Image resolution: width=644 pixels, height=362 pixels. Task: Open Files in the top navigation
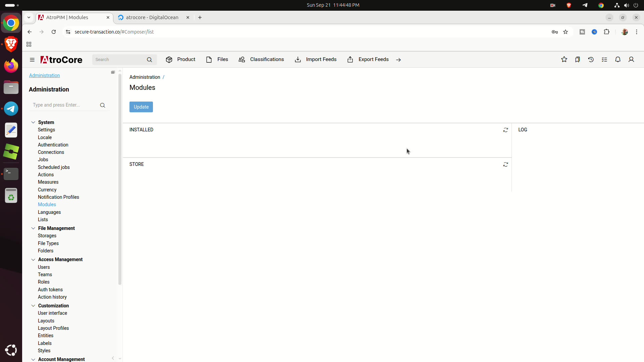[x=217, y=59]
